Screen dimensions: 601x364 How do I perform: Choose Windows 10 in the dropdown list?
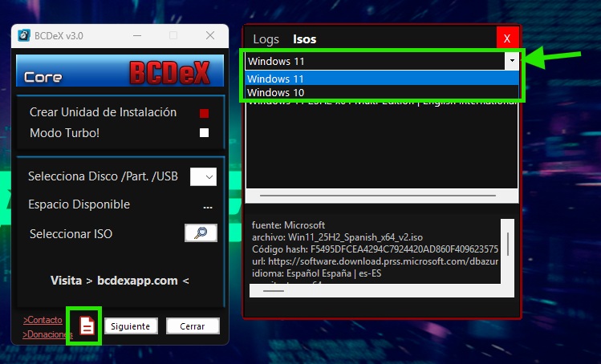382,92
